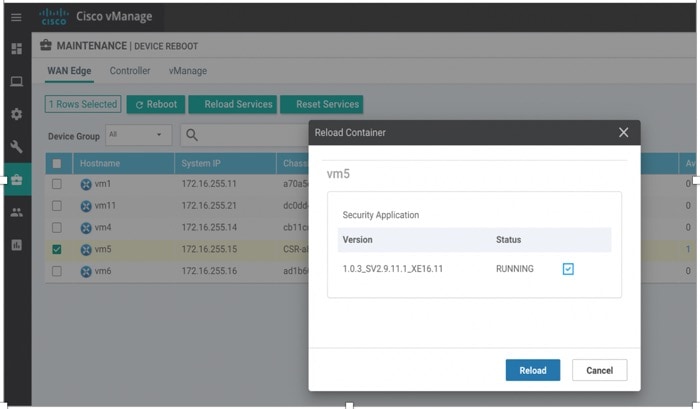Click the vm11 hostname text
This screenshot has width=700, height=409.
(105, 205)
